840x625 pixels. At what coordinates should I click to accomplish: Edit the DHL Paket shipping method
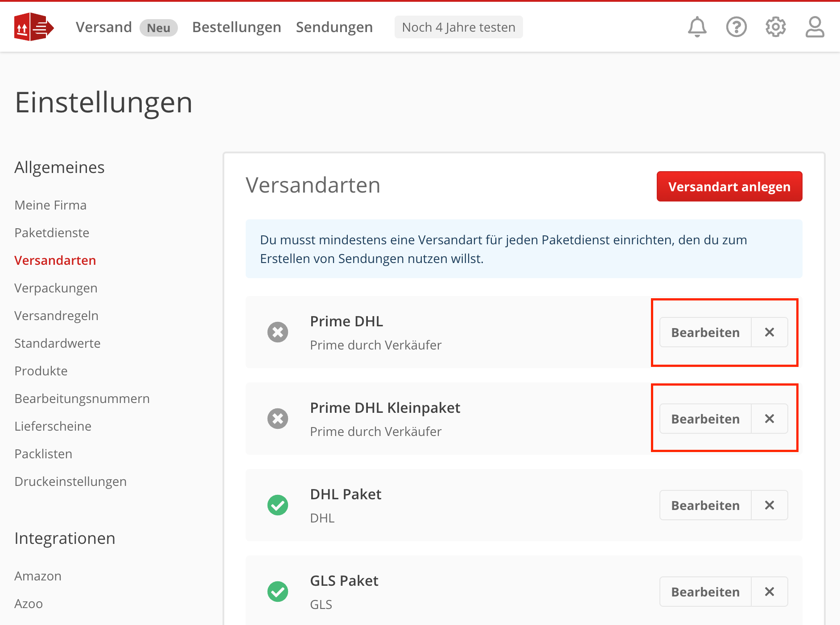tap(705, 505)
